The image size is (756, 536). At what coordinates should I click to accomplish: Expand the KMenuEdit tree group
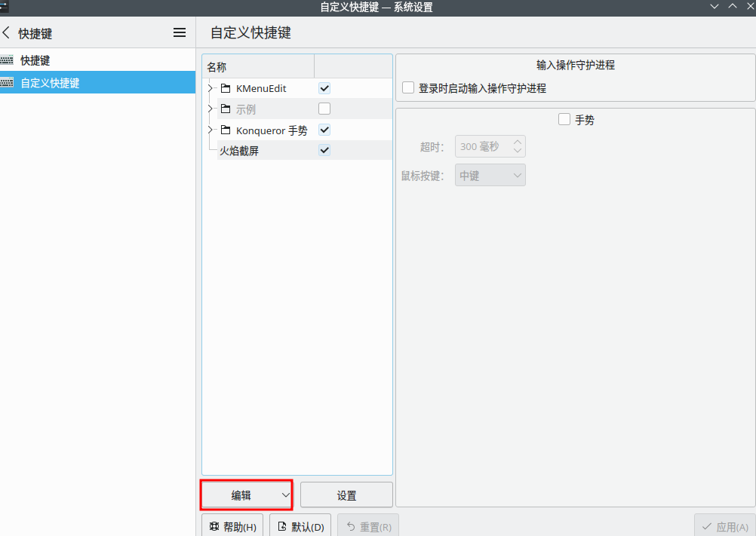(x=211, y=88)
